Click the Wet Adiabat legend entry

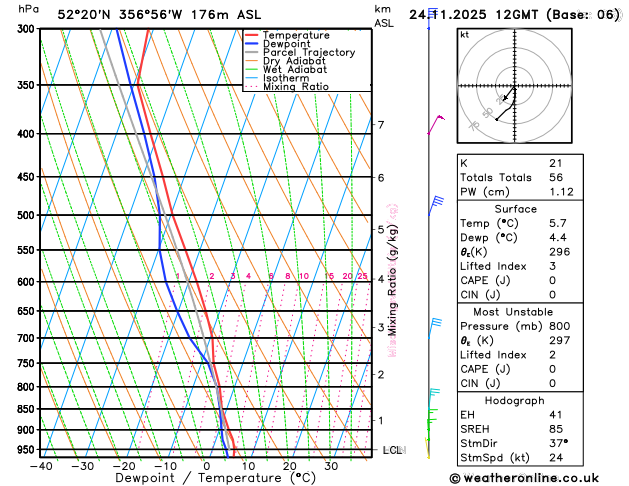pyautogui.click(x=286, y=70)
